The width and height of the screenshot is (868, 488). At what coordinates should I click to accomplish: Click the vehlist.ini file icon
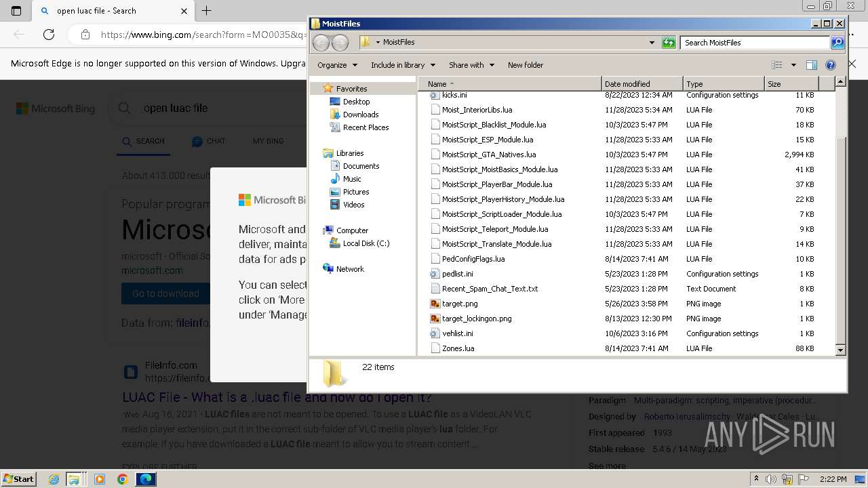point(435,333)
